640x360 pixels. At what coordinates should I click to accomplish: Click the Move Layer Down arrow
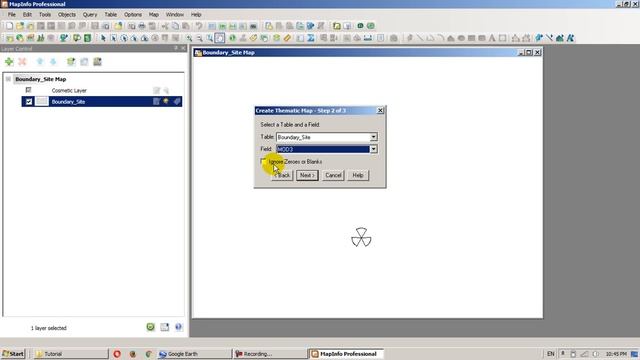(53, 62)
